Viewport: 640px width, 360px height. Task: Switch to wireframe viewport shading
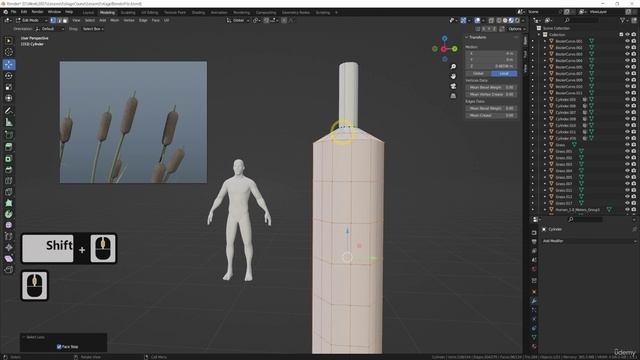tap(499, 20)
